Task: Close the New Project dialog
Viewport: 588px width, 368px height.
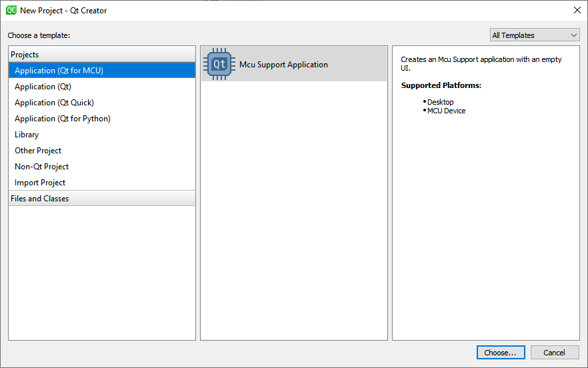Action: 577,10
